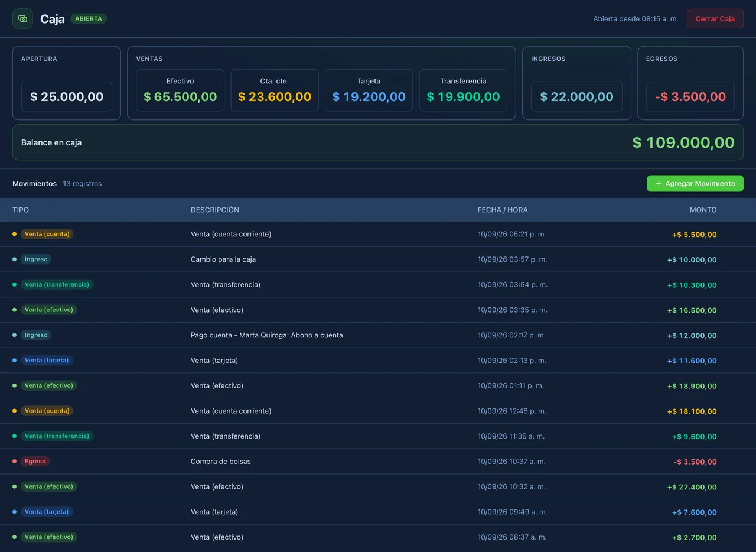756x552 pixels.
Task: Click the amount +$ 7.600,00
Action: 695,512
